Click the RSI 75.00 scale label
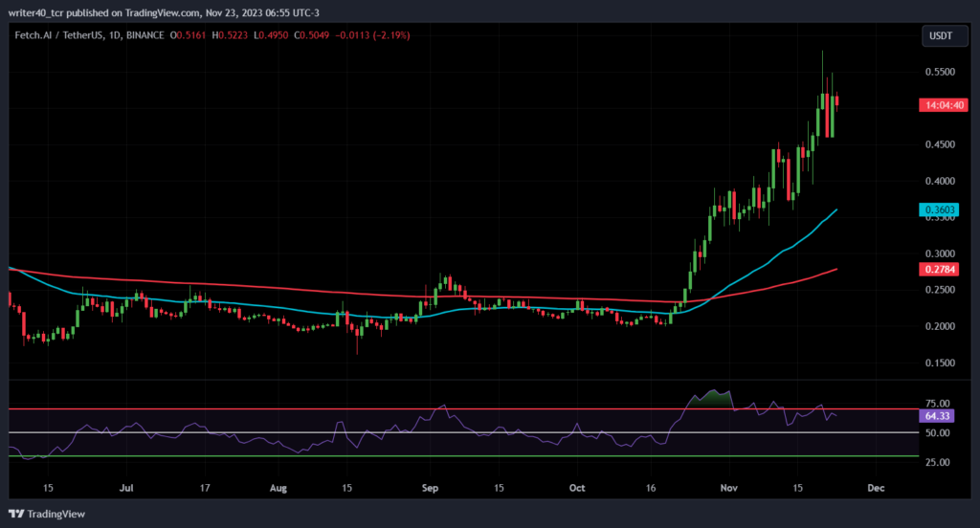Screen dimensions: 980x528 938,404
